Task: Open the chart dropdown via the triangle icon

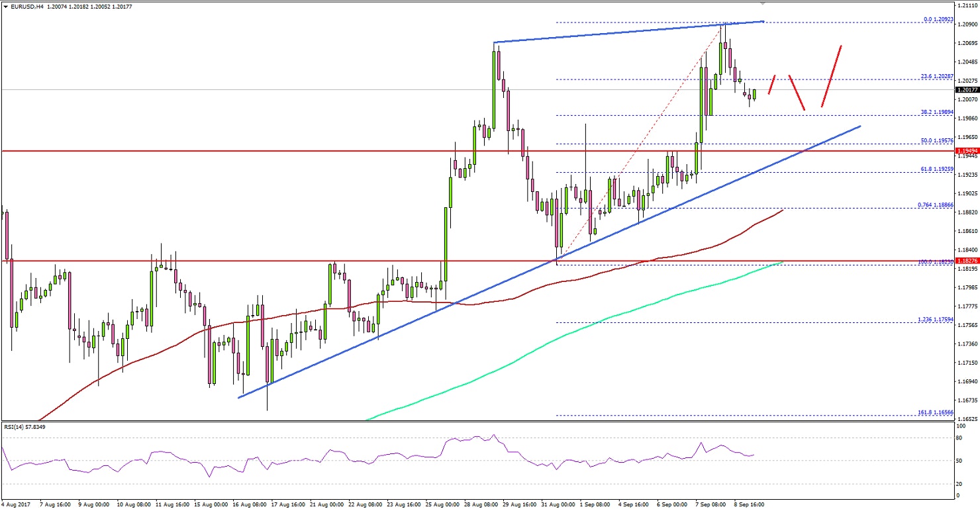Action: click(x=5, y=6)
